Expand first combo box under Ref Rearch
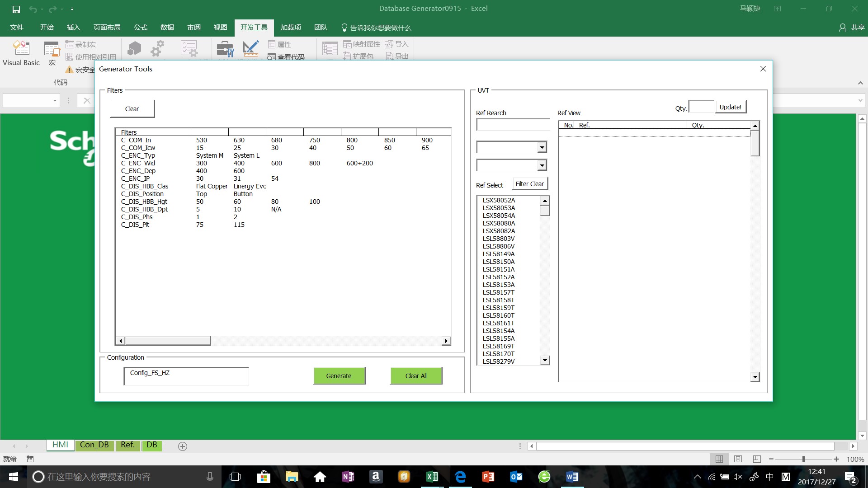The image size is (868, 488). click(x=542, y=147)
